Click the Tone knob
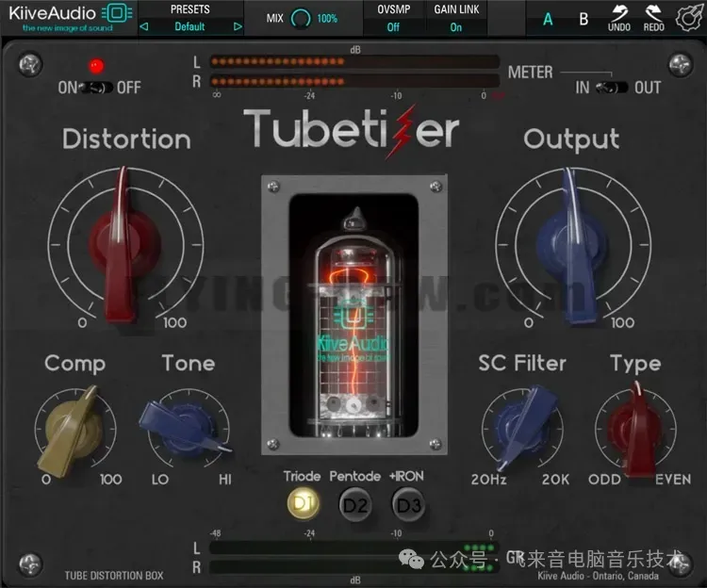 pyautogui.click(x=188, y=428)
